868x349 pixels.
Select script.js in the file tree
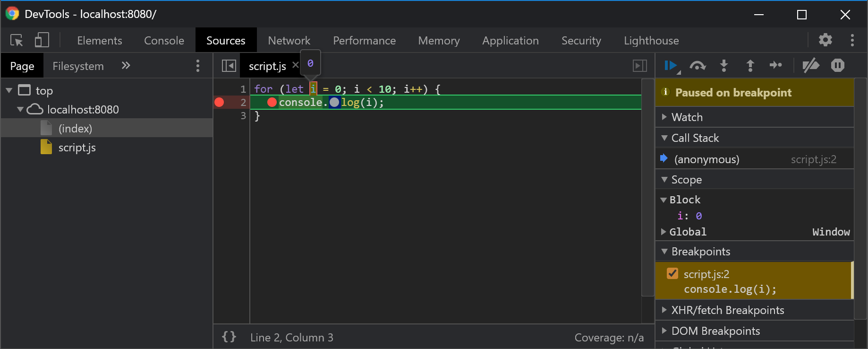(77, 148)
